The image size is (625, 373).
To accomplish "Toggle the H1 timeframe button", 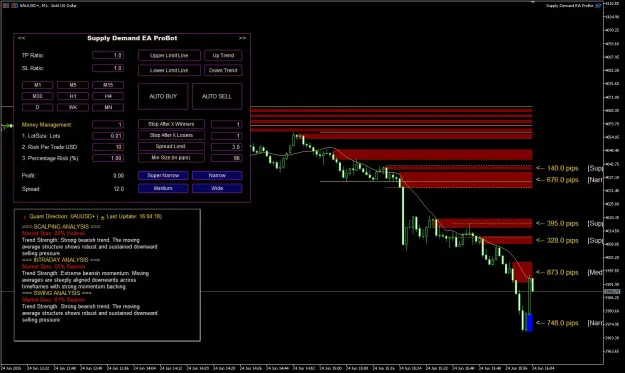I will coord(73,96).
